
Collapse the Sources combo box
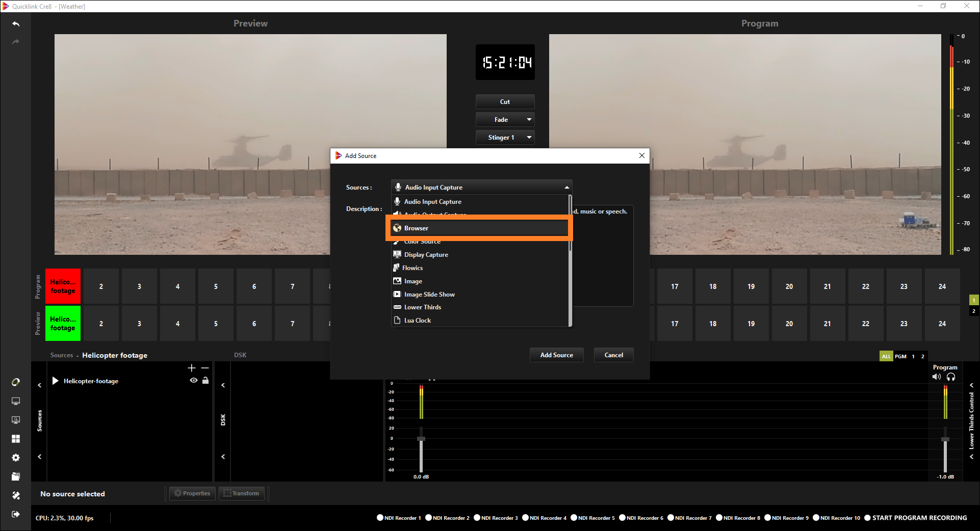(566, 188)
